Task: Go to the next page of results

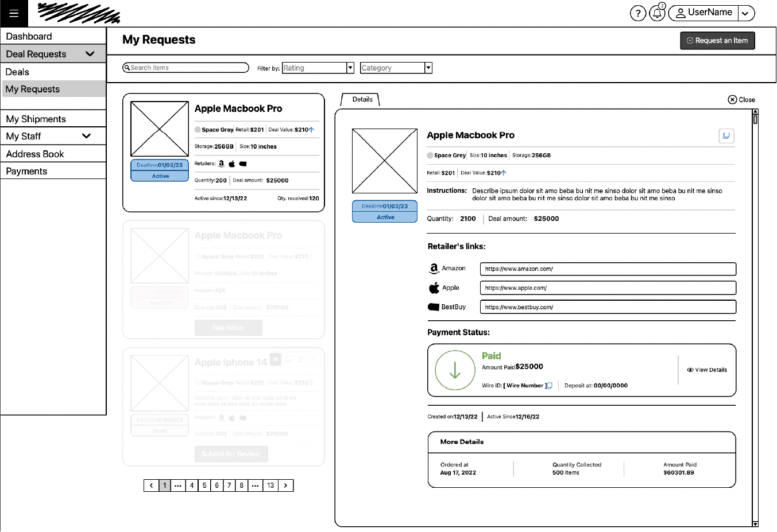Action: (x=286, y=486)
